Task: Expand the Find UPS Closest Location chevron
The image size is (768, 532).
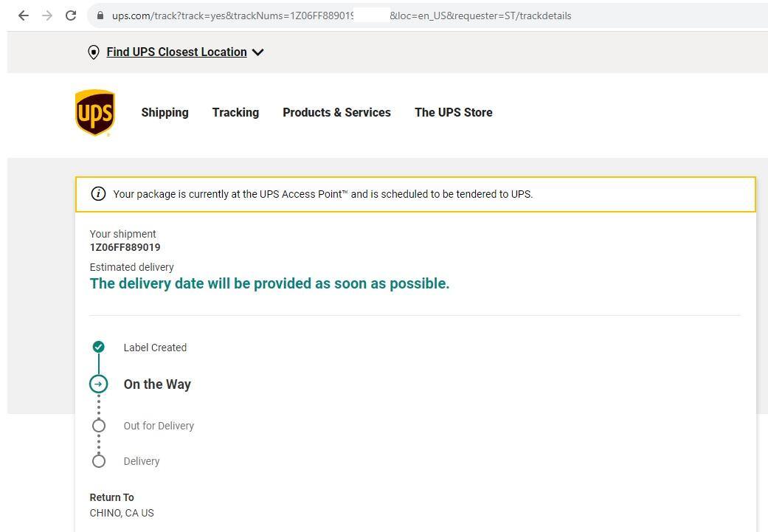Action: click(x=257, y=52)
